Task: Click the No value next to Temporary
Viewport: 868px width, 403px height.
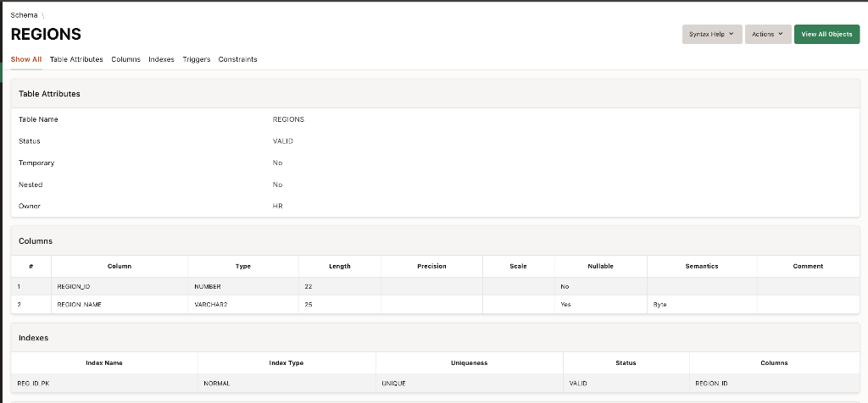Action: (x=277, y=163)
